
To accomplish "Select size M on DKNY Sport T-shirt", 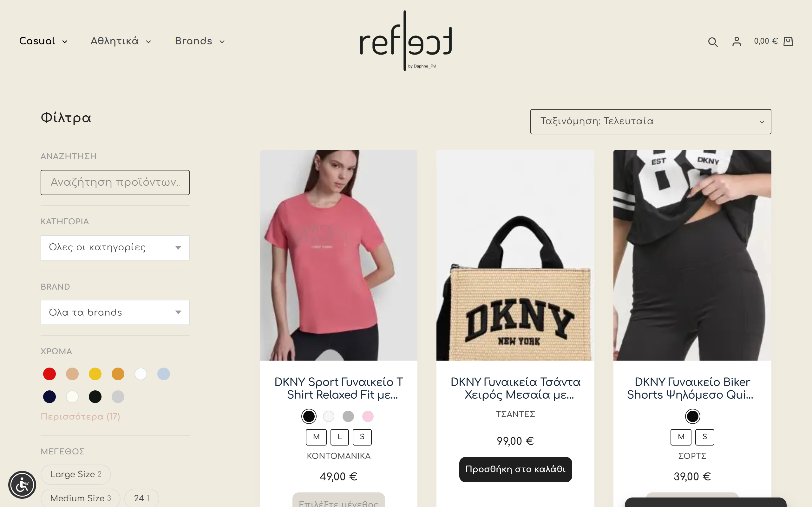I will (x=316, y=437).
